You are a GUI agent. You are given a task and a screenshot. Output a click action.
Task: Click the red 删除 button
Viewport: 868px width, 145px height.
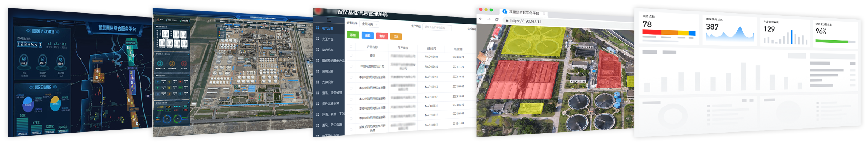[382, 36]
